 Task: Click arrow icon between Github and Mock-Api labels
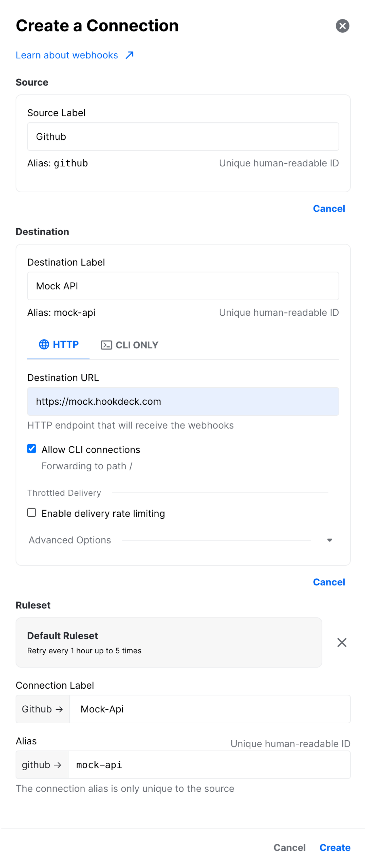pyautogui.click(x=59, y=709)
